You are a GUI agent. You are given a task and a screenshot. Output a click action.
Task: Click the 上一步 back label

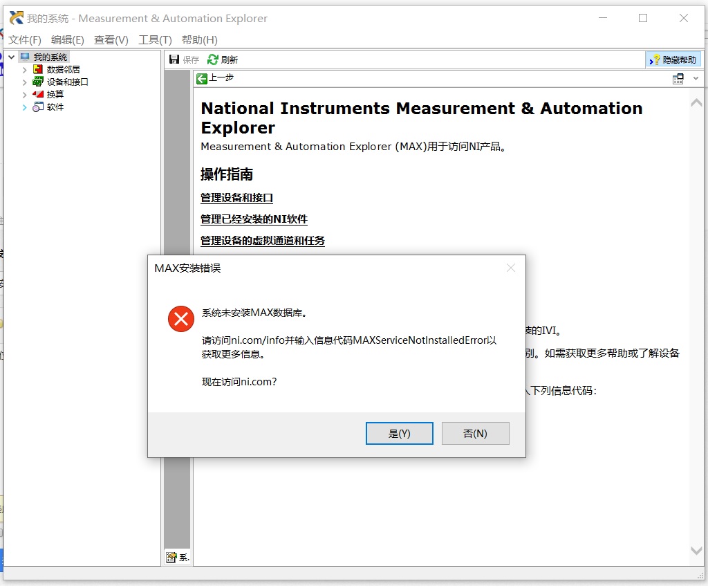221,77
